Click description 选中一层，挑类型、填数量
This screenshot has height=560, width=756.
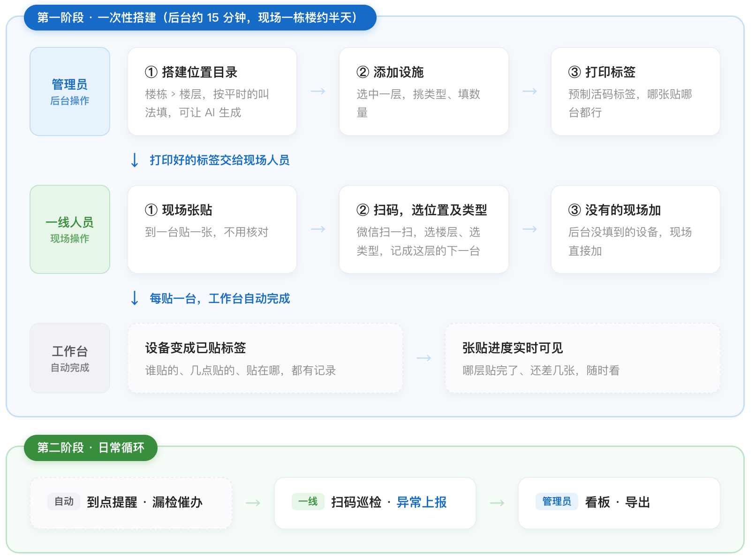(418, 103)
